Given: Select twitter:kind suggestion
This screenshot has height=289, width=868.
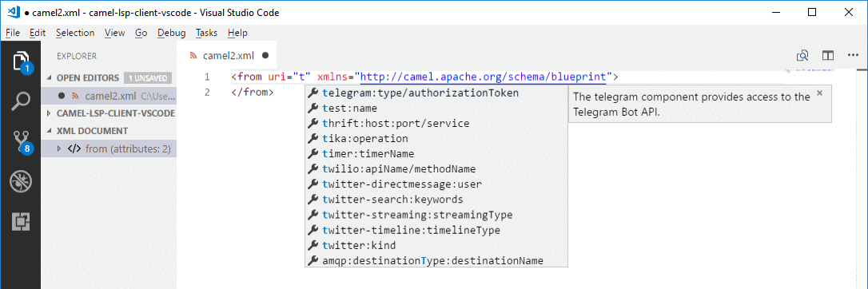Looking at the screenshot, I should pos(436,245).
